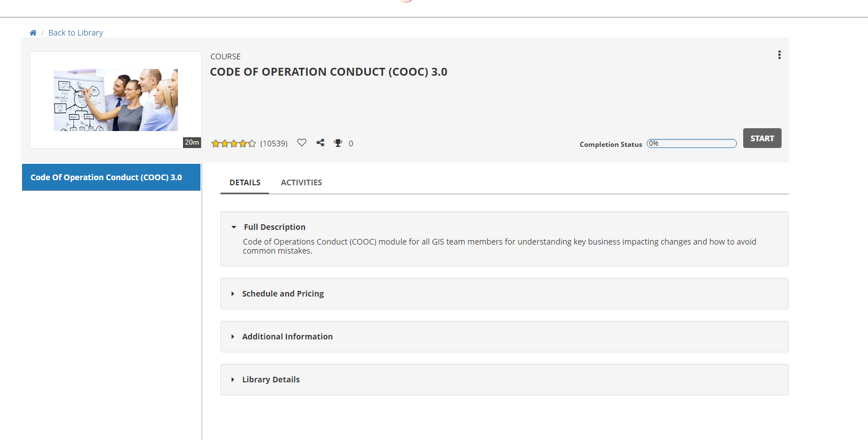Viewport: 868px width, 440px height.
Task: Toggle the heart favorite icon
Action: pos(302,143)
